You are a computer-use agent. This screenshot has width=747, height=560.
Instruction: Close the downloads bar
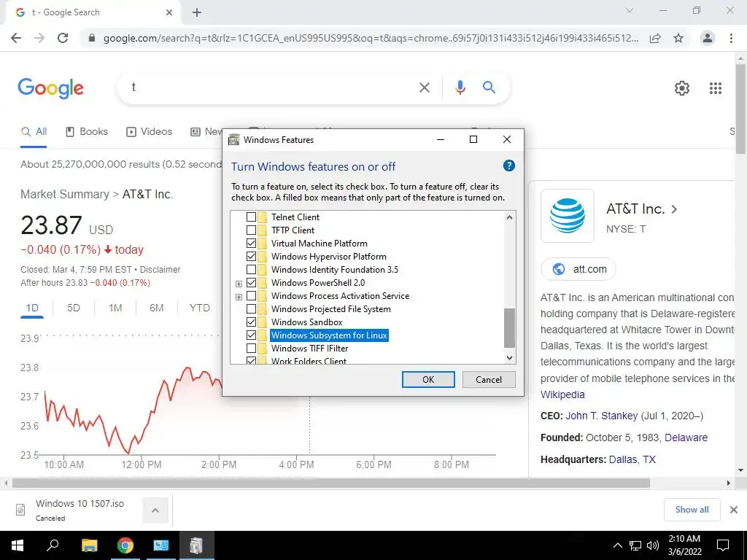click(734, 510)
